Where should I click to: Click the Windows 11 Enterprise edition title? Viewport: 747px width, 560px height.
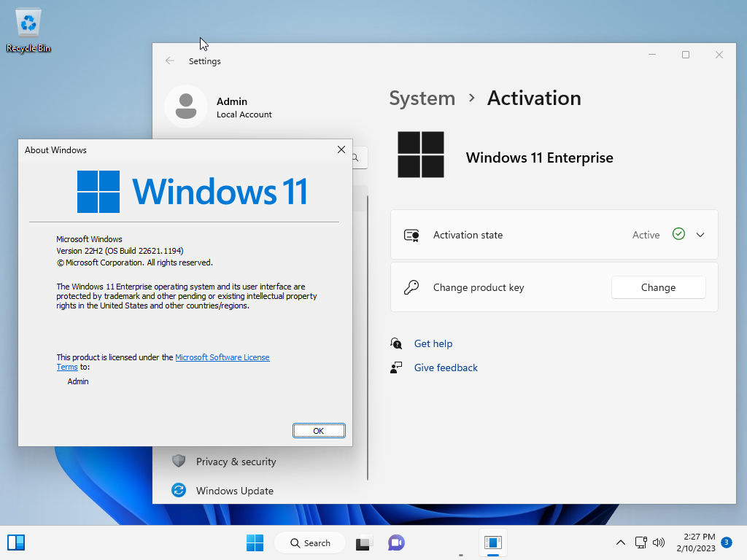click(x=539, y=157)
